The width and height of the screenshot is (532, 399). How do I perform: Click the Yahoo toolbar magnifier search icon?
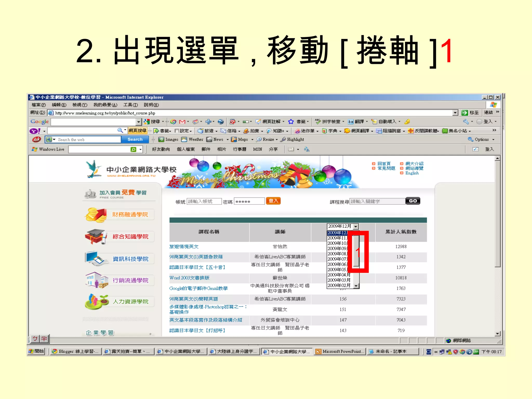point(120,130)
